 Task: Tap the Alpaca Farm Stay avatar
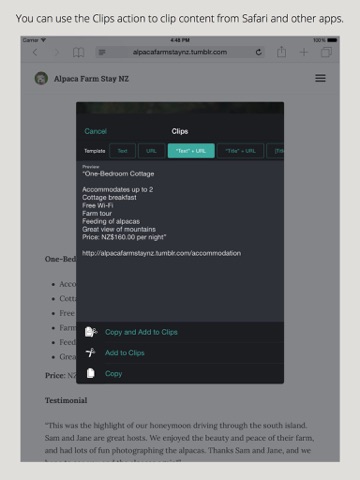pos(41,78)
